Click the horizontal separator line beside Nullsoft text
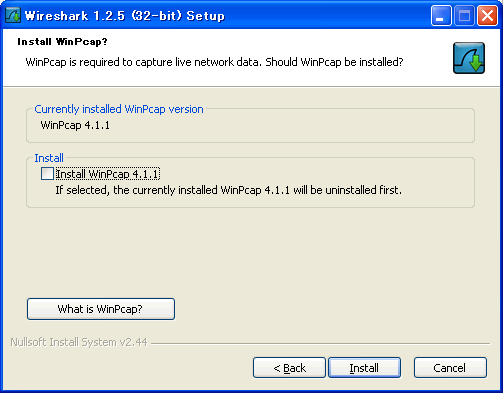503x393 pixels. [321, 343]
